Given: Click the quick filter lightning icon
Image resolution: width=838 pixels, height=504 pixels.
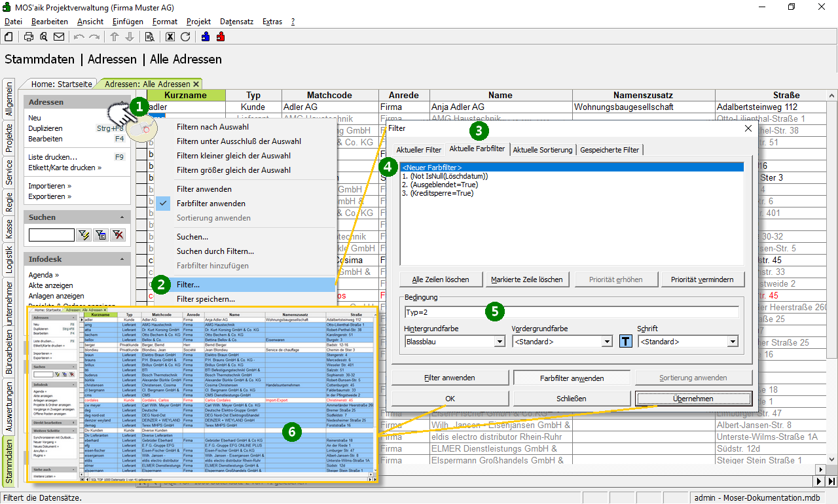Looking at the screenshot, I should [84, 235].
